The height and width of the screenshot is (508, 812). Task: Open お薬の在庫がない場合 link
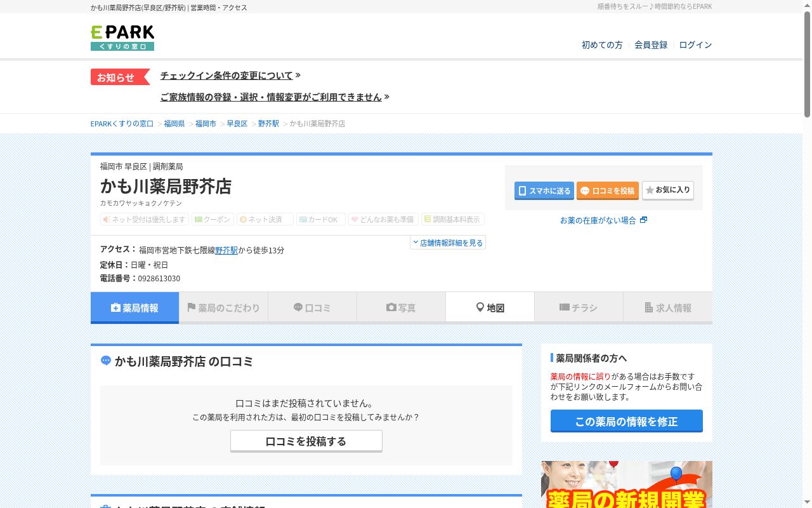(x=598, y=220)
